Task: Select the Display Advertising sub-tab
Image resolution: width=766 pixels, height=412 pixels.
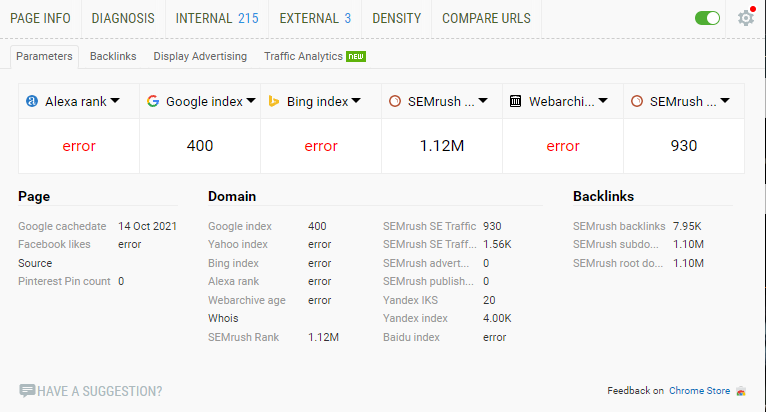Action: (x=200, y=56)
